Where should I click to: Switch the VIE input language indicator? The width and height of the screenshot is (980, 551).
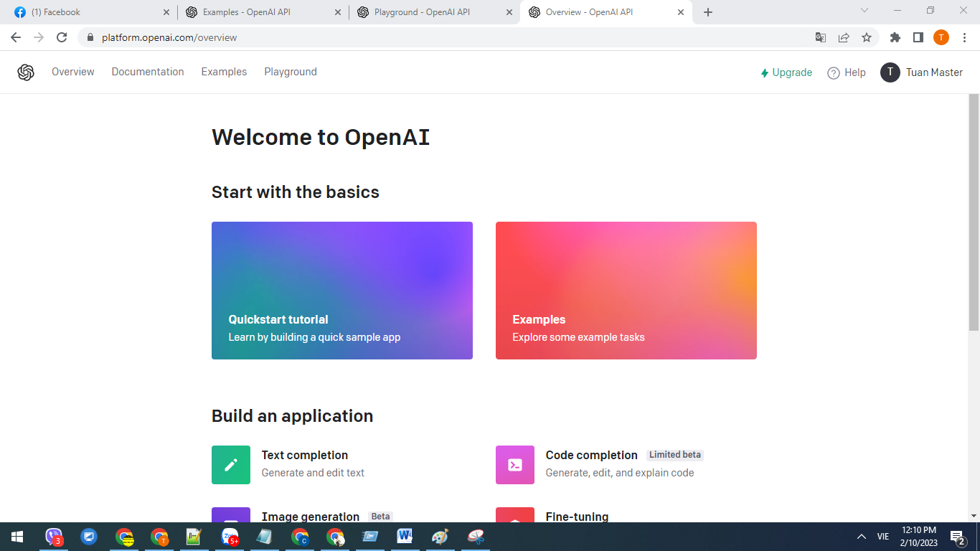[x=883, y=537]
